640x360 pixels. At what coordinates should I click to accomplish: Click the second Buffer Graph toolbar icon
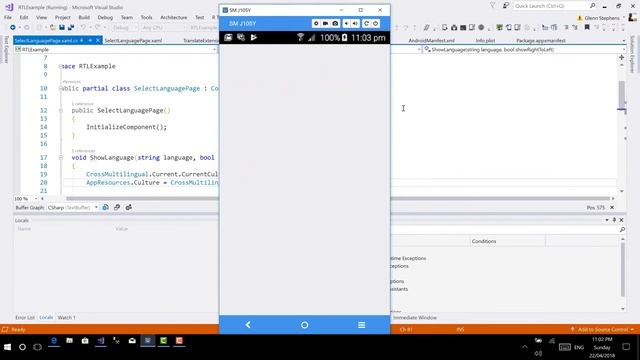click(117, 207)
